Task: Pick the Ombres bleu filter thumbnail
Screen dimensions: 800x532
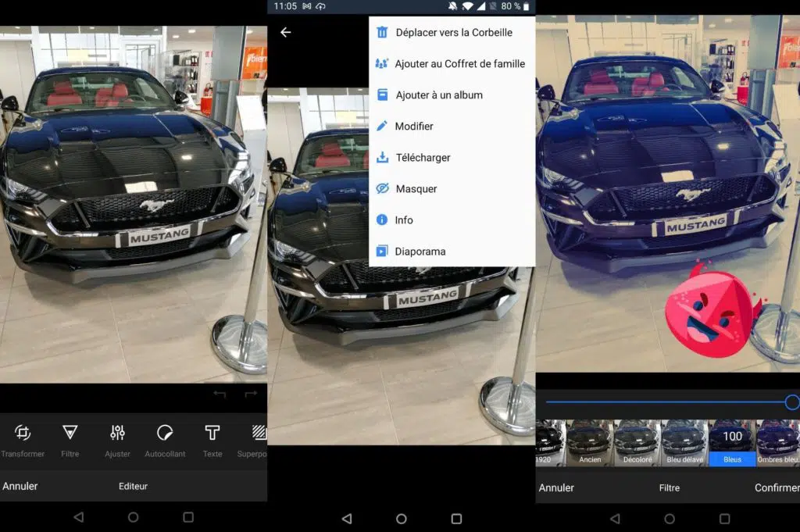Action: (778, 443)
